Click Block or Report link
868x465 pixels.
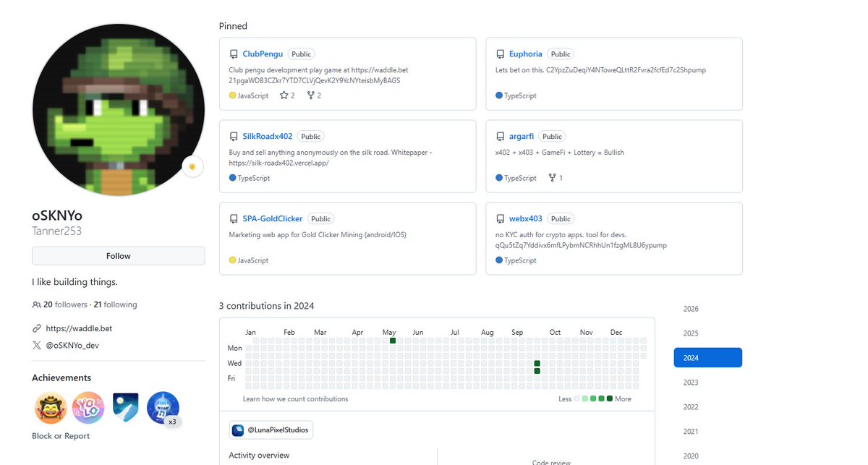(61, 436)
